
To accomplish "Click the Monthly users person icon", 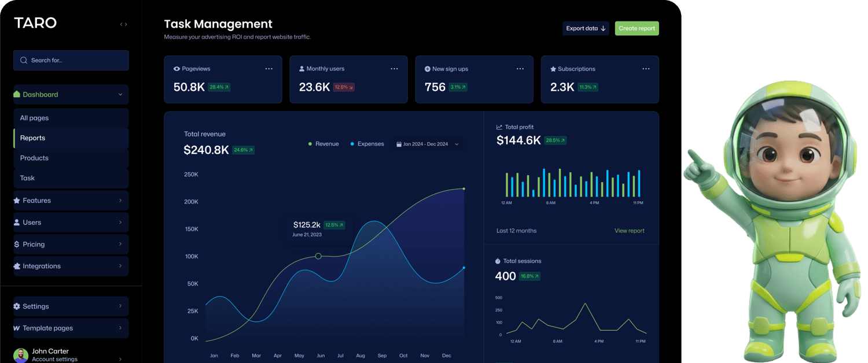I will [x=303, y=68].
